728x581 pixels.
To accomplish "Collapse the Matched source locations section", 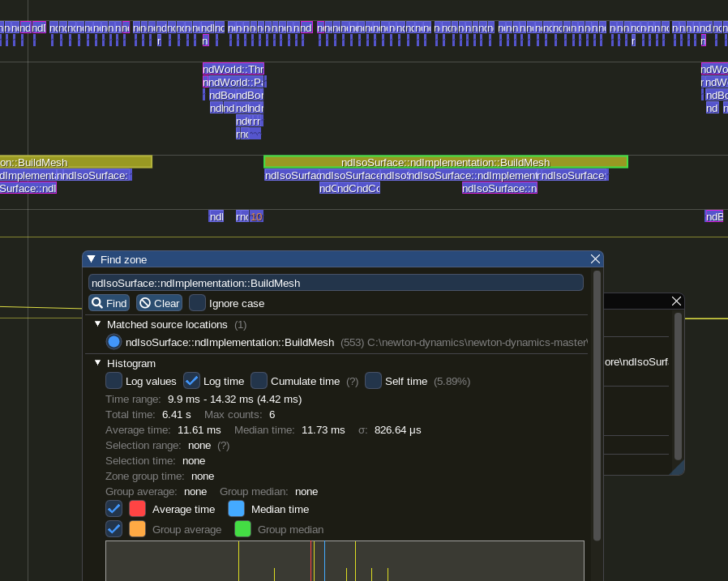I will tap(98, 324).
